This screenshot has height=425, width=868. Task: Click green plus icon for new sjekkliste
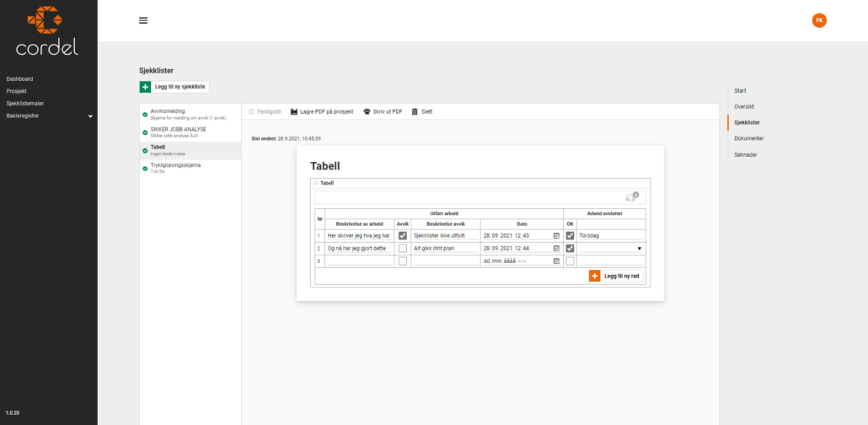(145, 86)
